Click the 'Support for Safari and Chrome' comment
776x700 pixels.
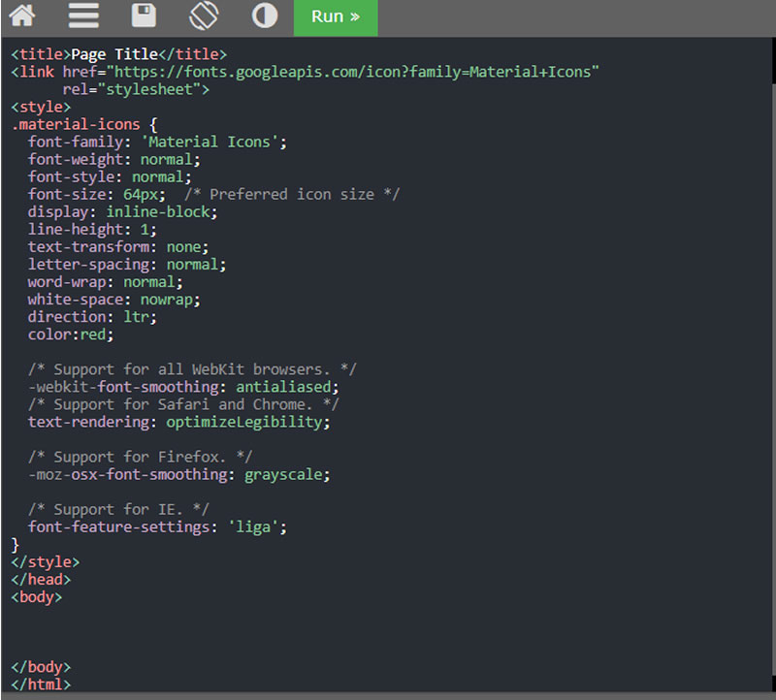183,404
